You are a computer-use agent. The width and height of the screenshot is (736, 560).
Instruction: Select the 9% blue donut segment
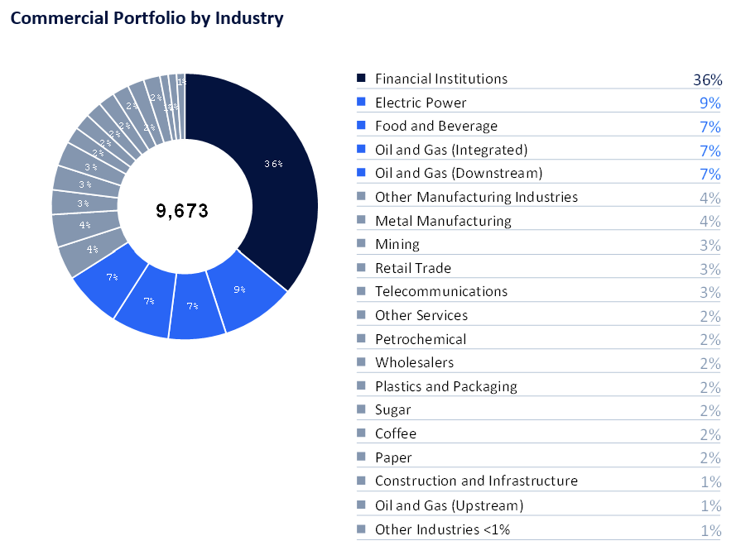(240, 291)
